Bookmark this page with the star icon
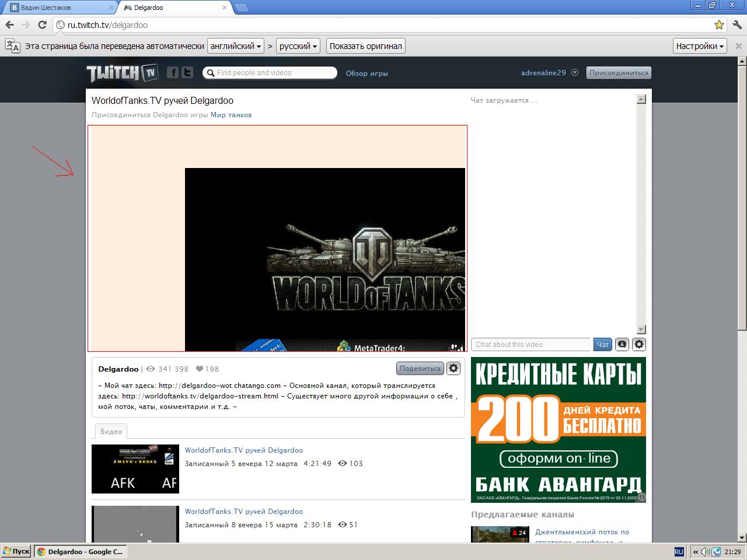Screen dimensions: 747x560 (719, 25)
